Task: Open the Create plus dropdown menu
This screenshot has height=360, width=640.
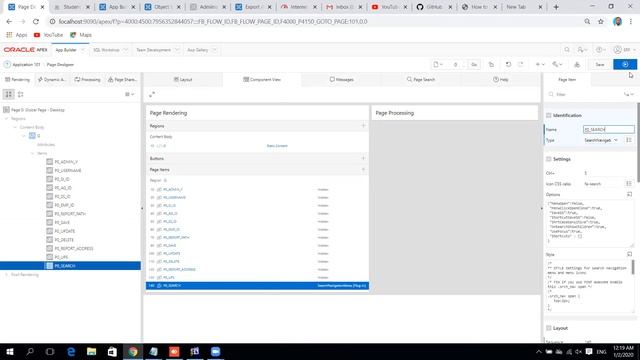Action: (540, 64)
